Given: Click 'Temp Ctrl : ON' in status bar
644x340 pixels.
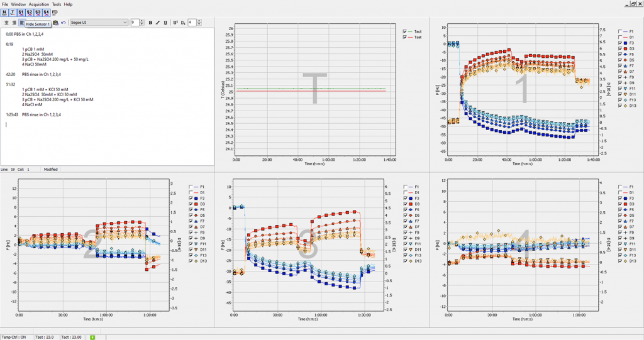Looking at the screenshot, I should click(14, 337).
